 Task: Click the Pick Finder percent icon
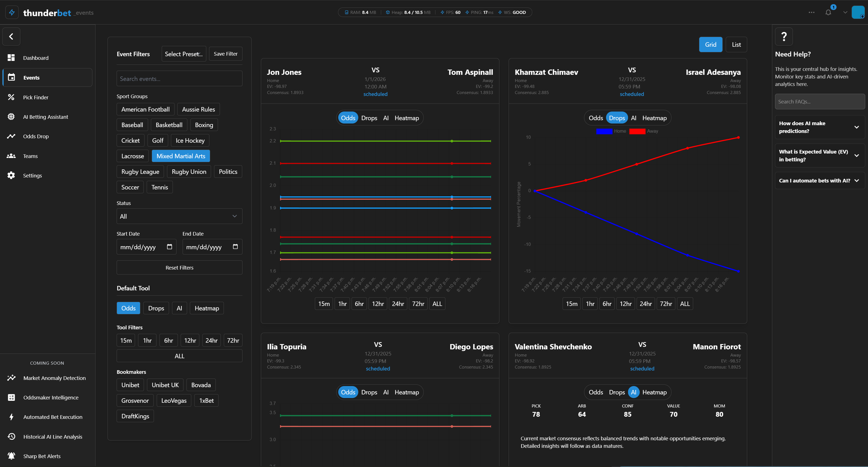11,97
